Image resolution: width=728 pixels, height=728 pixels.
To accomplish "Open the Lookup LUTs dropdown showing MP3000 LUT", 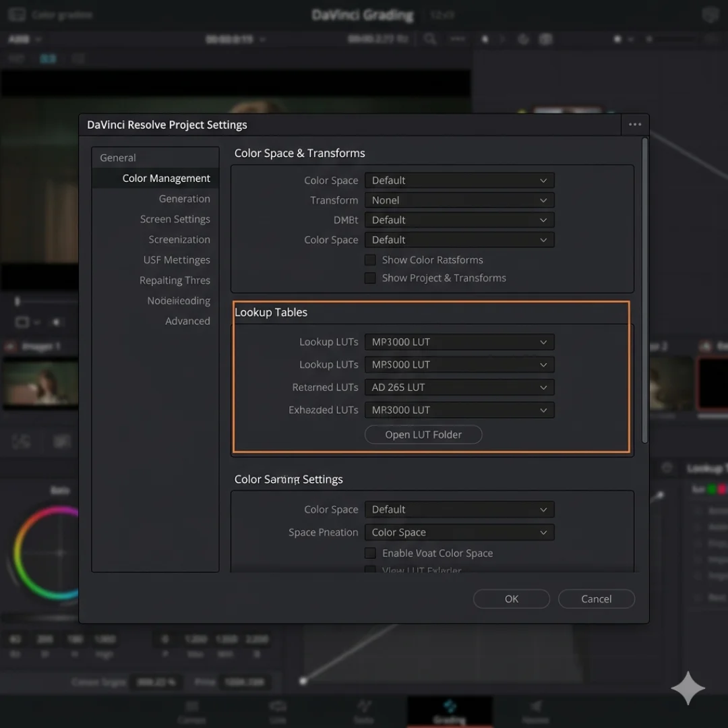I will 459,342.
